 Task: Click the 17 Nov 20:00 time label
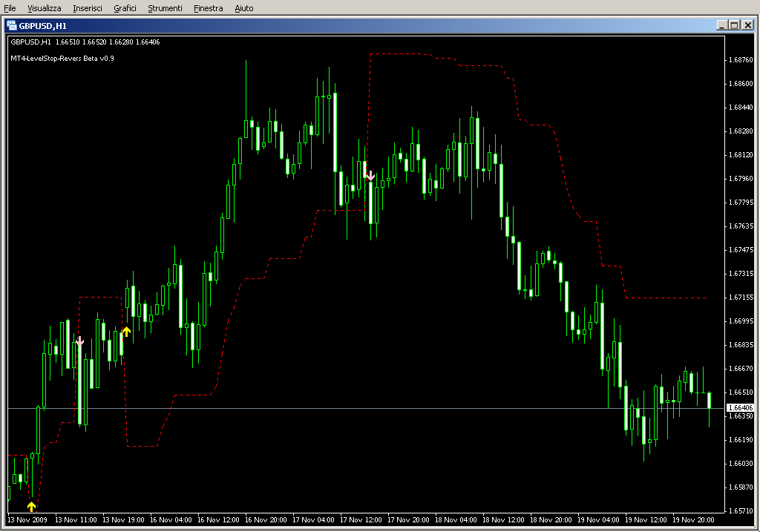(408, 520)
